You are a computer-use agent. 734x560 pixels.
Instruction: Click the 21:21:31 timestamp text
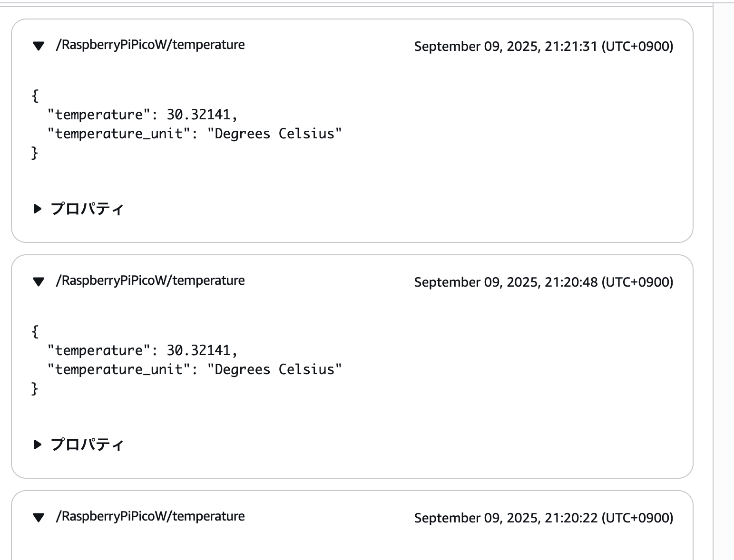click(x=543, y=47)
